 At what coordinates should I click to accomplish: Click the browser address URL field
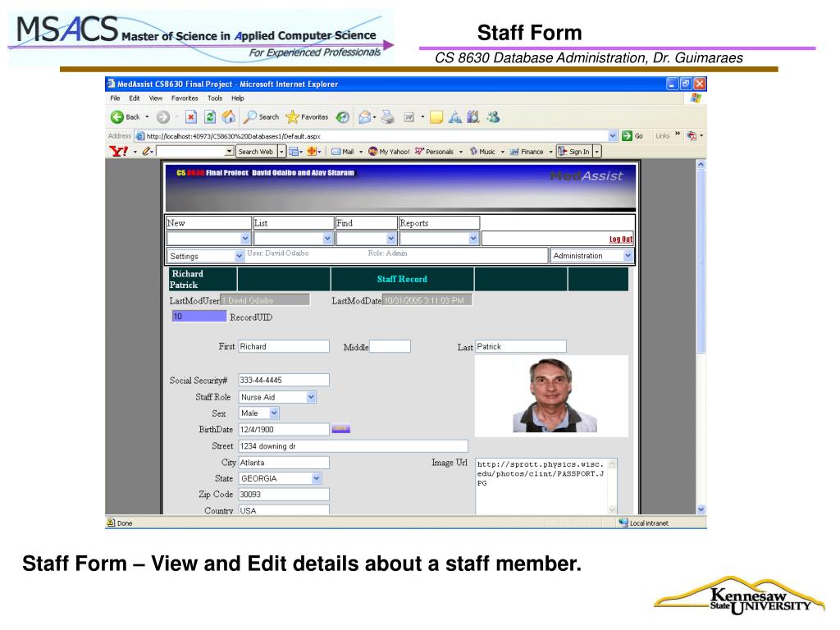(x=372, y=136)
